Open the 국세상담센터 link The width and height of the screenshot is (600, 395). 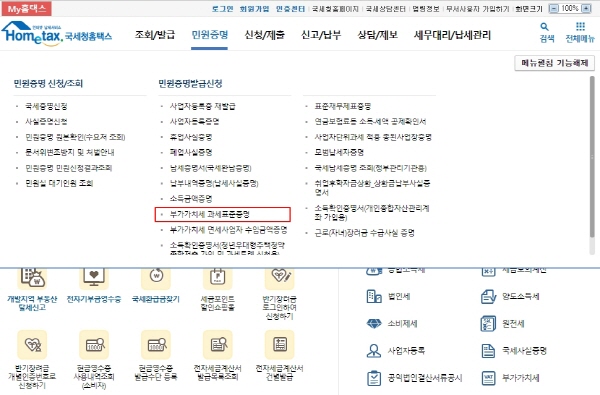[x=386, y=9]
